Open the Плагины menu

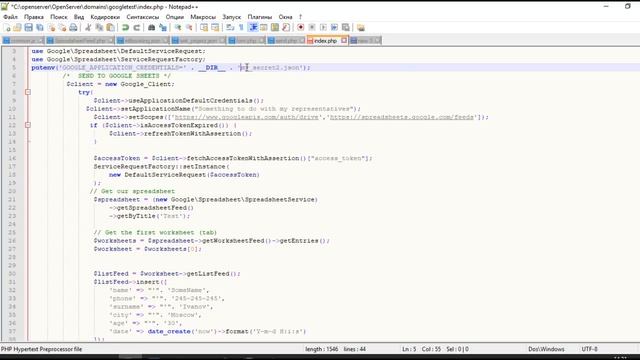(260, 17)
